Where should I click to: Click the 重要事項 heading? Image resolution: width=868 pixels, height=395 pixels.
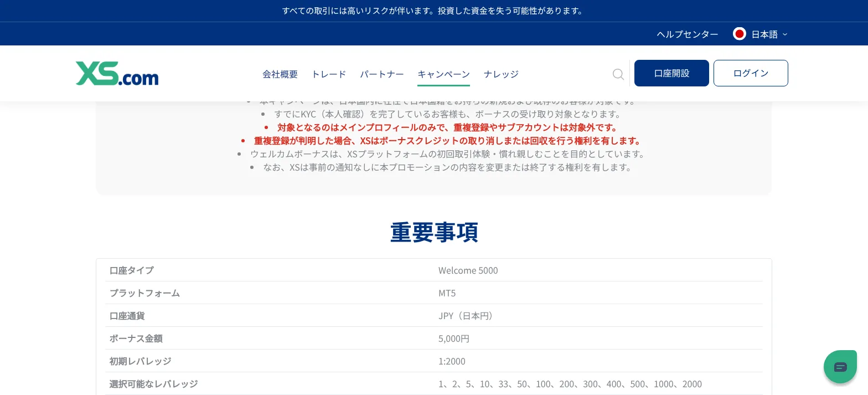(434, 232)
